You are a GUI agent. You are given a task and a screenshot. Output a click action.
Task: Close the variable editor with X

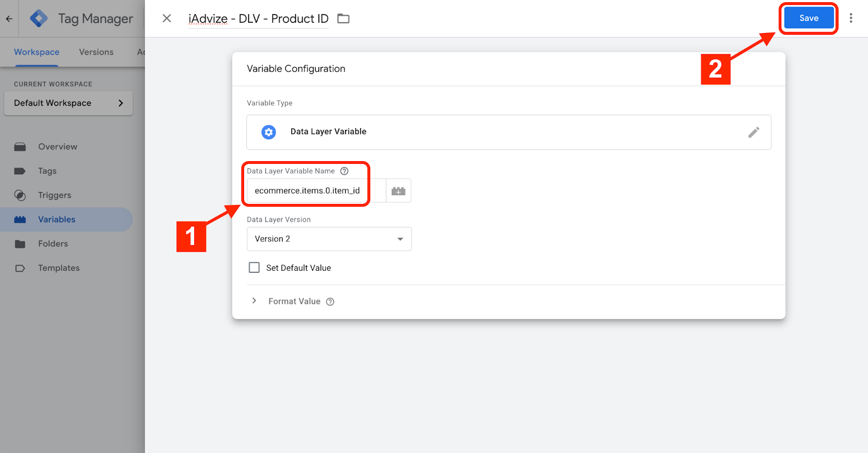click(x=167, y=18)
